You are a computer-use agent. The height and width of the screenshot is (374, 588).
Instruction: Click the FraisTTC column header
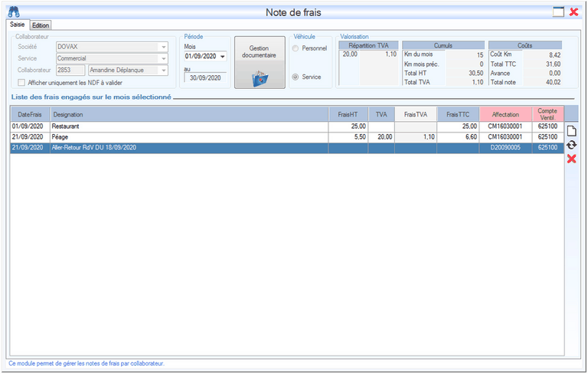point(458,114)
